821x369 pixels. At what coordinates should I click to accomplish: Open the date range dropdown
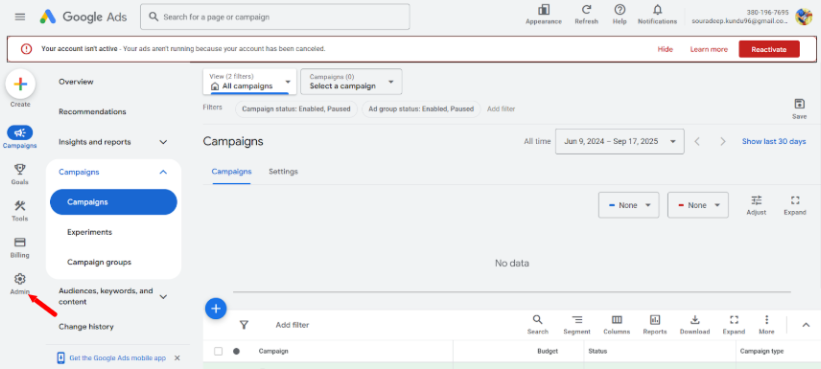click(619, 141)
